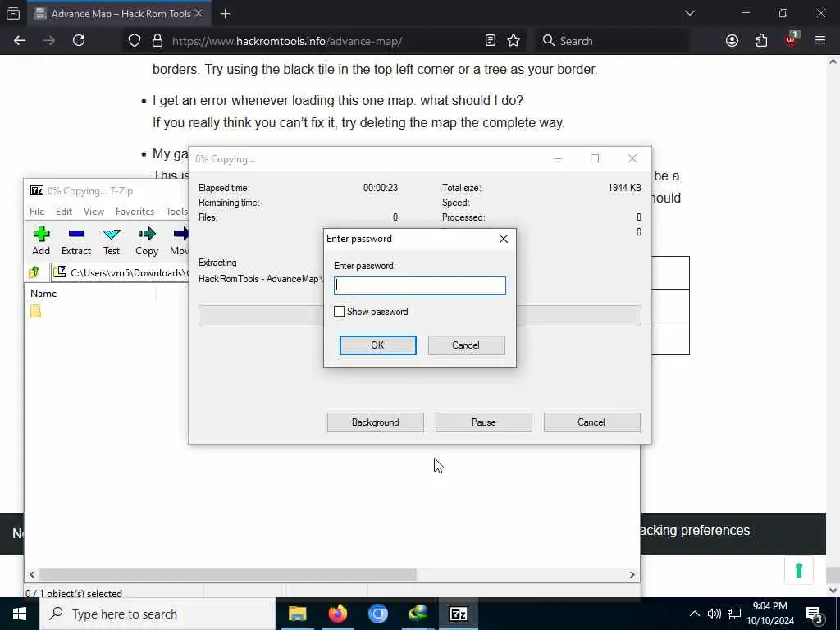Open the Favorites menu in 7-Zip
Viewport: 840px width, 630px height.
pyautogui.click(x=135, y=212)
